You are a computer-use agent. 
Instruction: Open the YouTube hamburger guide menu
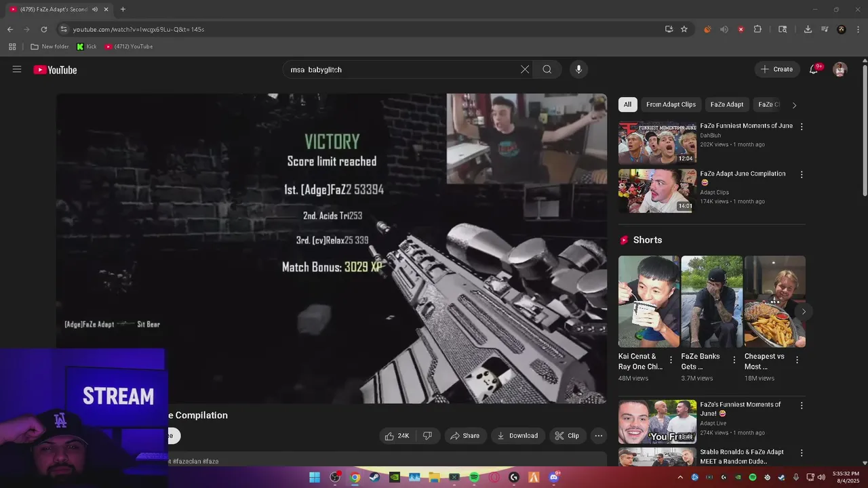[17, 69]
